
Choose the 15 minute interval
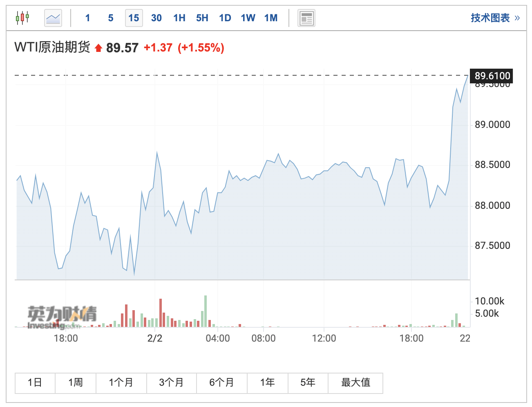tap(134, 18)
